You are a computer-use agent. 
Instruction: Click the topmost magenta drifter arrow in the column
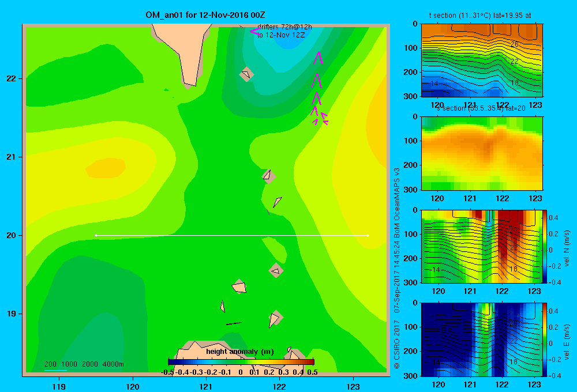318,58
